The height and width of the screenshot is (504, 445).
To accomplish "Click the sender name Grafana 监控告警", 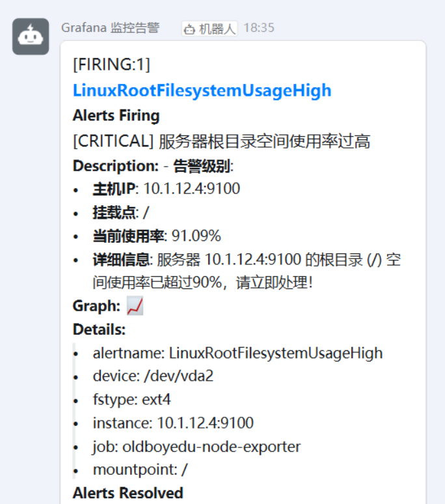I will tap(110, 28).
